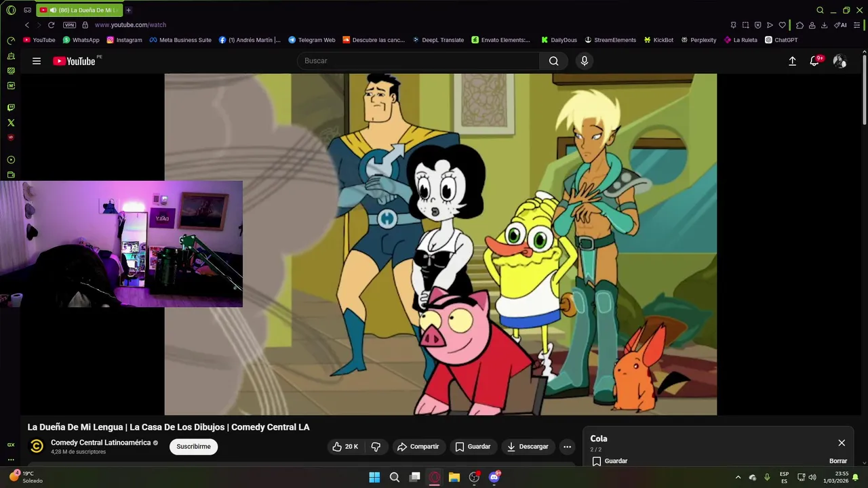Start voice search with the microphone
This screenshot has height=488, width=868.
coord(585,61)
